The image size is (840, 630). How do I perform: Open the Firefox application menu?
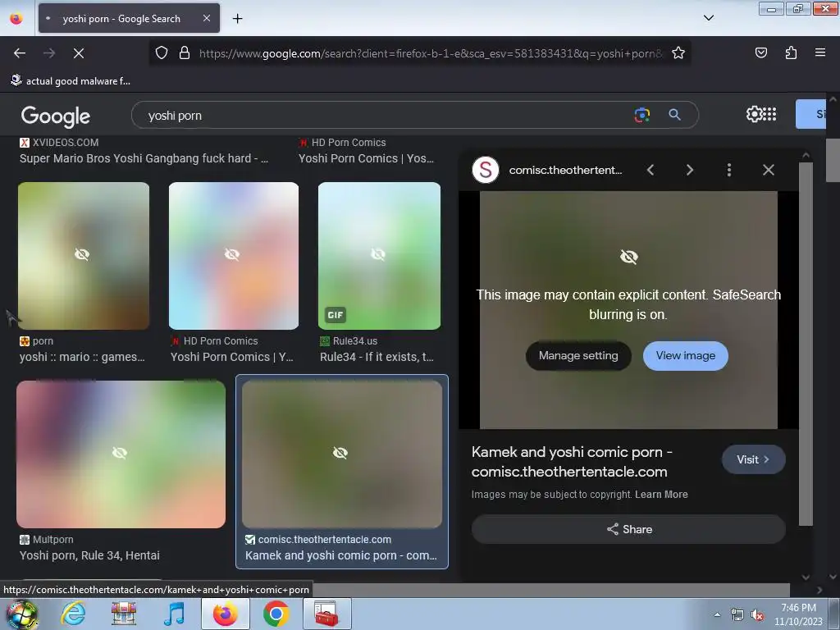pos(820,52)
